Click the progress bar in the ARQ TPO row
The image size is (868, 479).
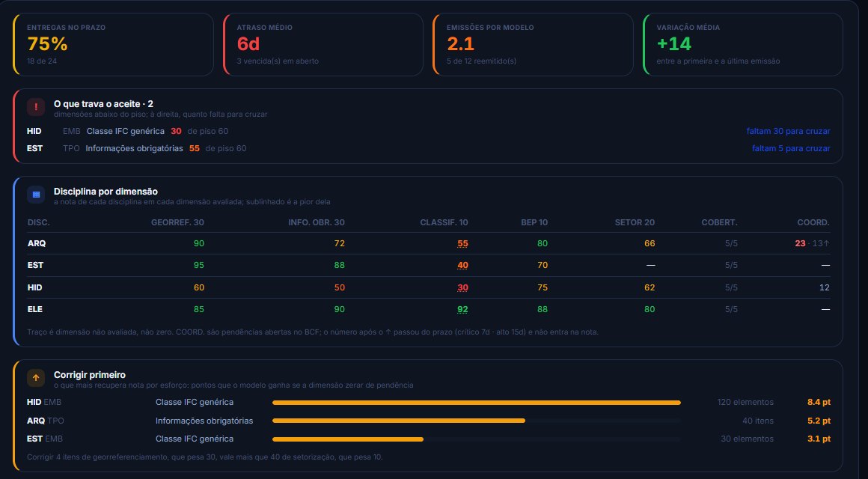[x=476, y=421]
